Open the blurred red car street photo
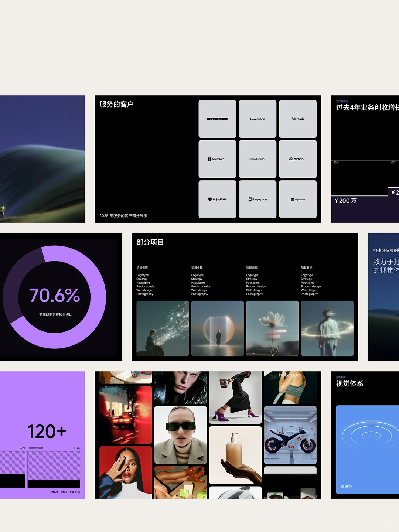Image resolution: width=399 pixels, height=532 pixels. coord(126,415)
